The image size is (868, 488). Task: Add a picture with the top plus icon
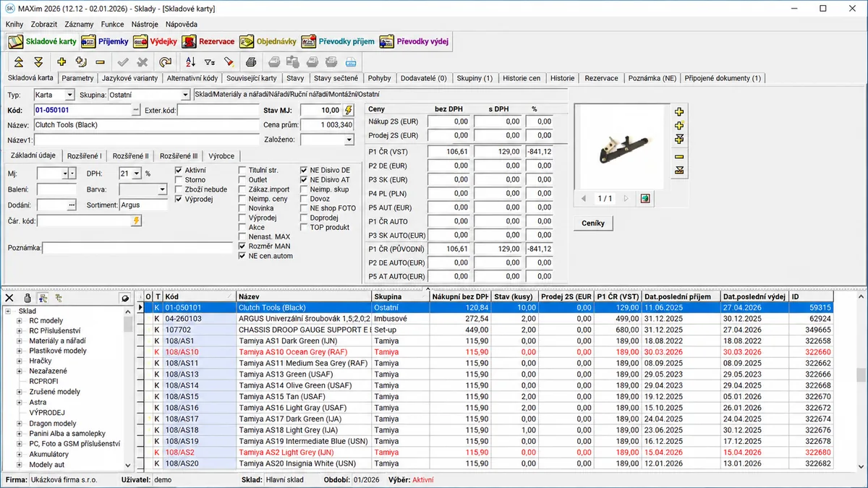pos(679,112)
